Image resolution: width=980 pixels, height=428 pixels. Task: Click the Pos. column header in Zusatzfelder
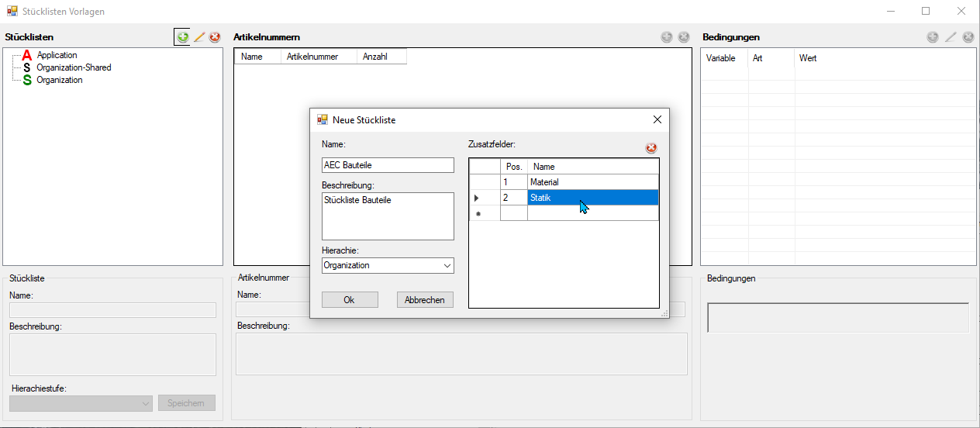pos(514,167)
